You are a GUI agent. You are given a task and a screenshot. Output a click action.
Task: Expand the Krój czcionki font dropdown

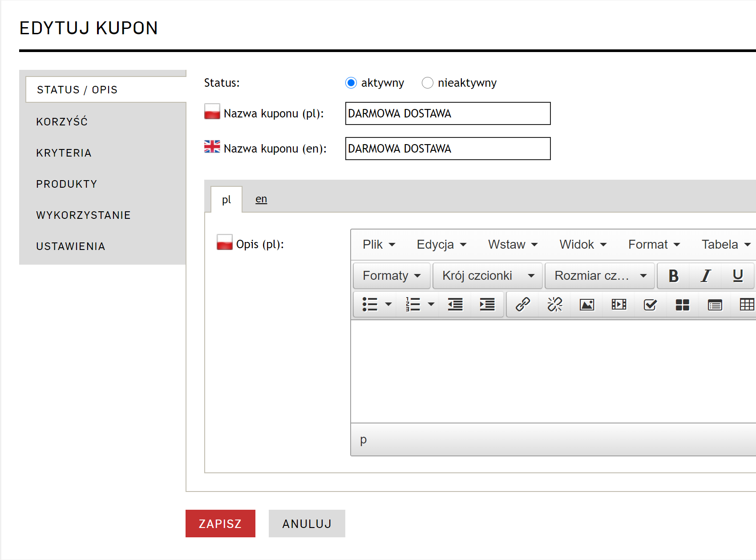pos(488,276)
